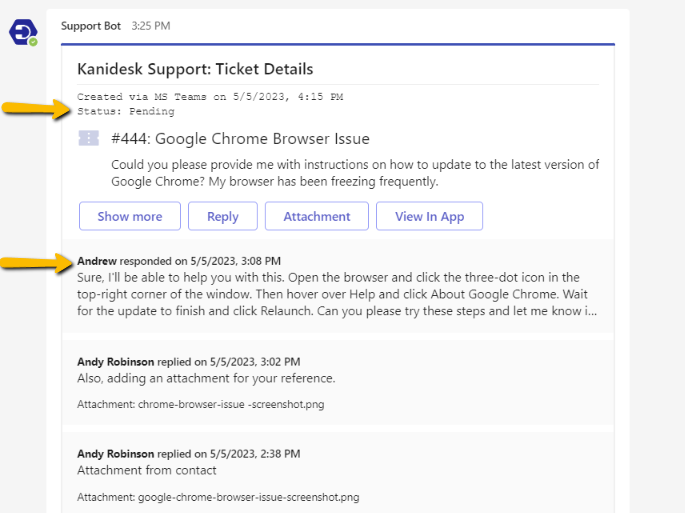Click the Kanidesk Support: Ticket Details heading

coord(195,69)
